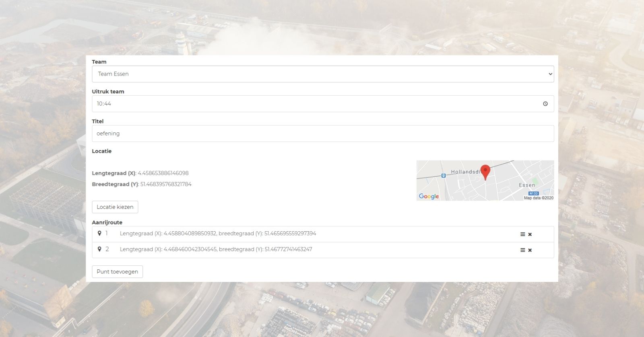The height and width of the screenshot is (337, 644).
Task: Remove route point 1 with the X icon
Action: pos(530,234)
